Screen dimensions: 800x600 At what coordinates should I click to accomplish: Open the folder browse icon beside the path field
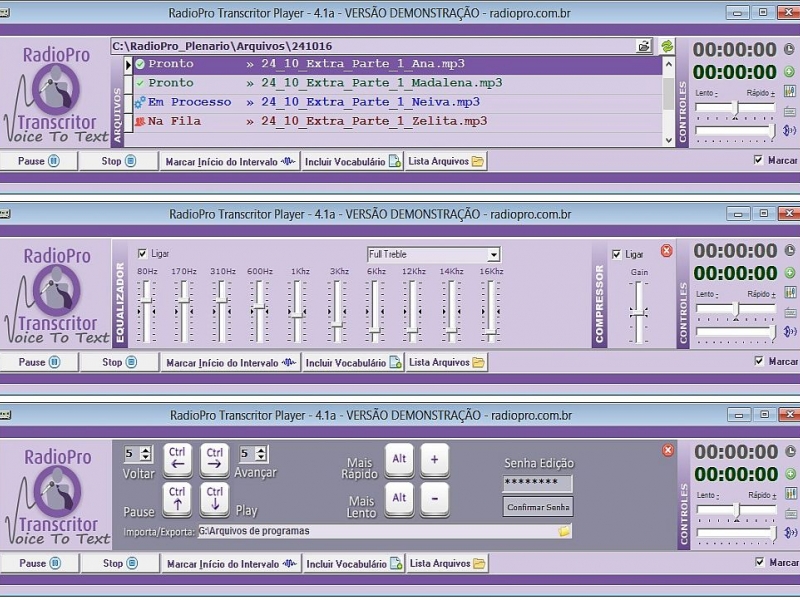pos(644,46)
